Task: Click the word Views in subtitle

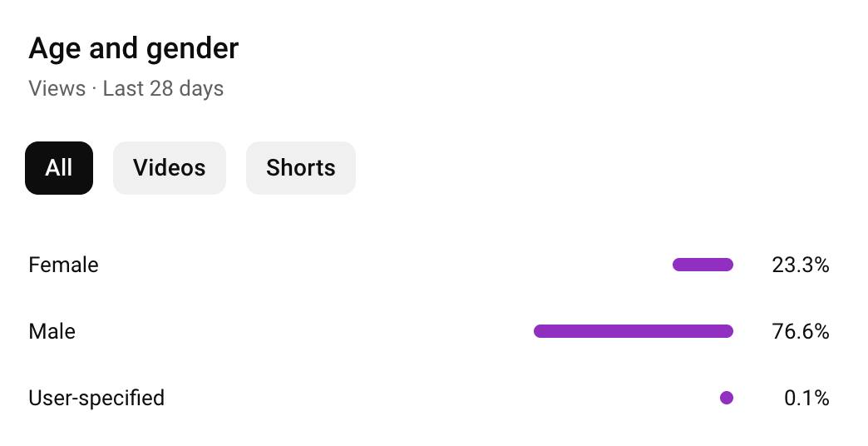Action: [x=57, y=89]
